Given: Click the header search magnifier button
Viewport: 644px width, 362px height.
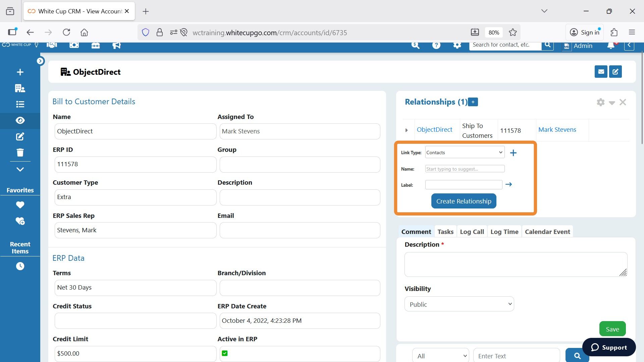Looking at the screenshot, I should tap(548, 45).
